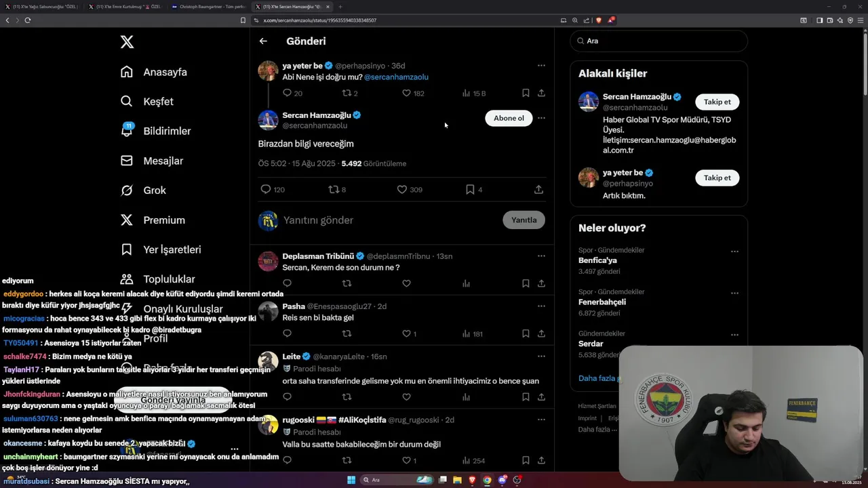The width and height of the screenshot is (868, 488).
Task: Open more options for Benfica'ya trend
Action: coord(734,251)
